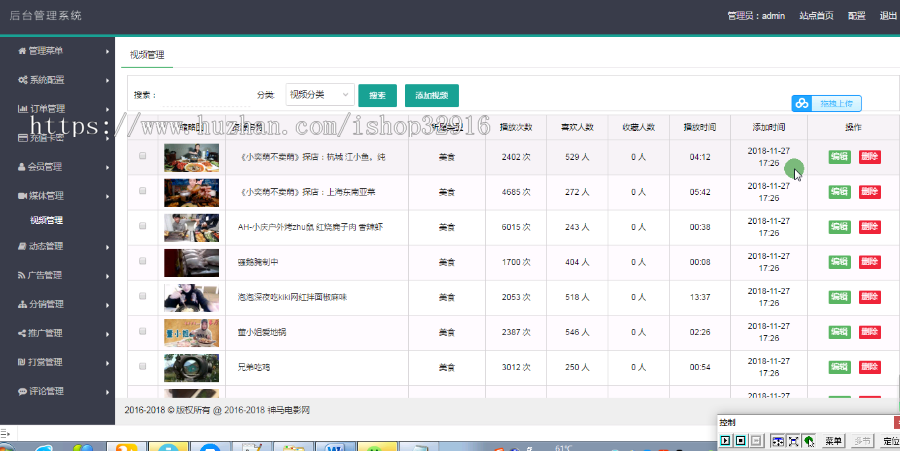Click the stop icon in the 控制 window
900x451 pixels.
(740, 441)
